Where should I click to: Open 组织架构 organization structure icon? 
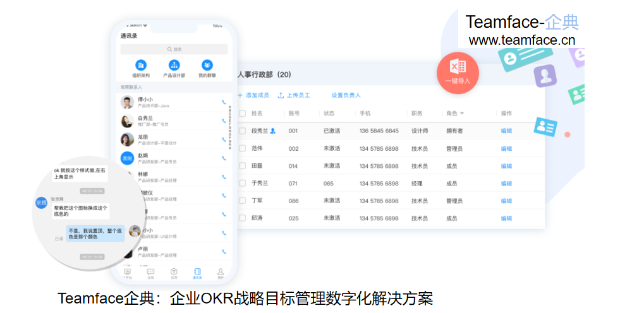141,65
